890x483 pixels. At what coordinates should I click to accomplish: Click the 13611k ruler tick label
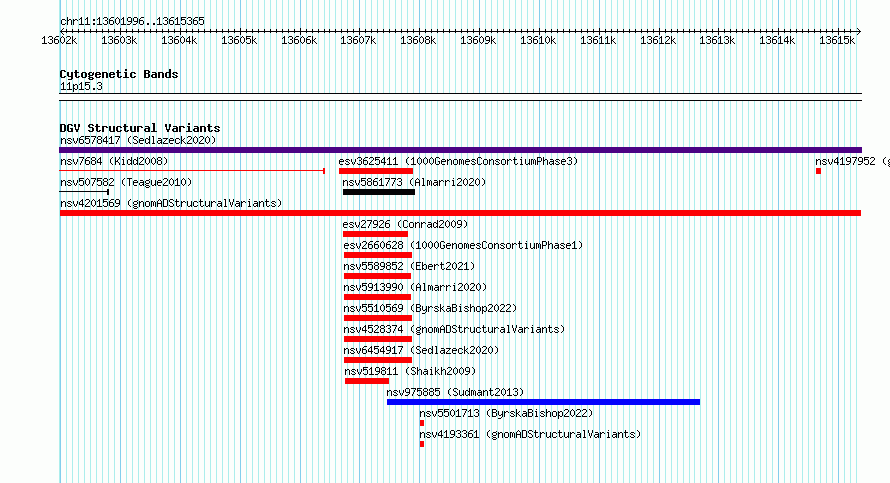coord(598,41)
